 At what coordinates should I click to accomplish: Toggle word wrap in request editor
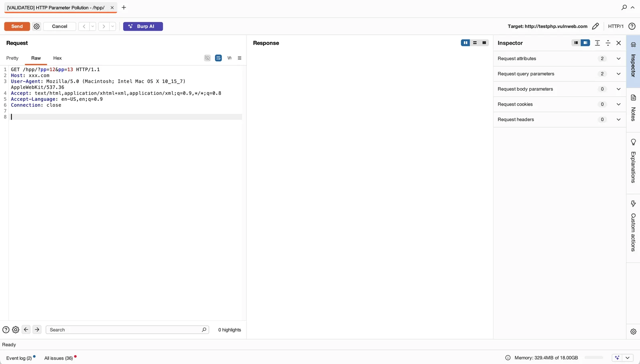click(218, 58)
